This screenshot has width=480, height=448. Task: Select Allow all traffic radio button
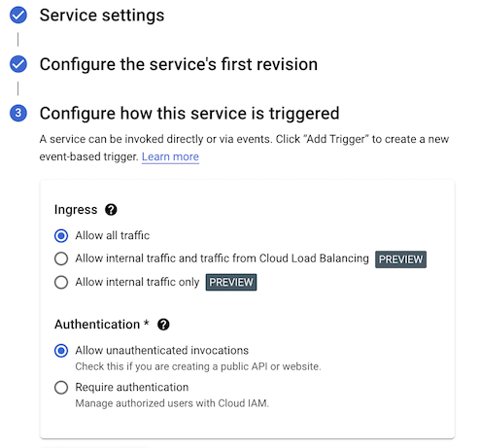tap(61, 235)
